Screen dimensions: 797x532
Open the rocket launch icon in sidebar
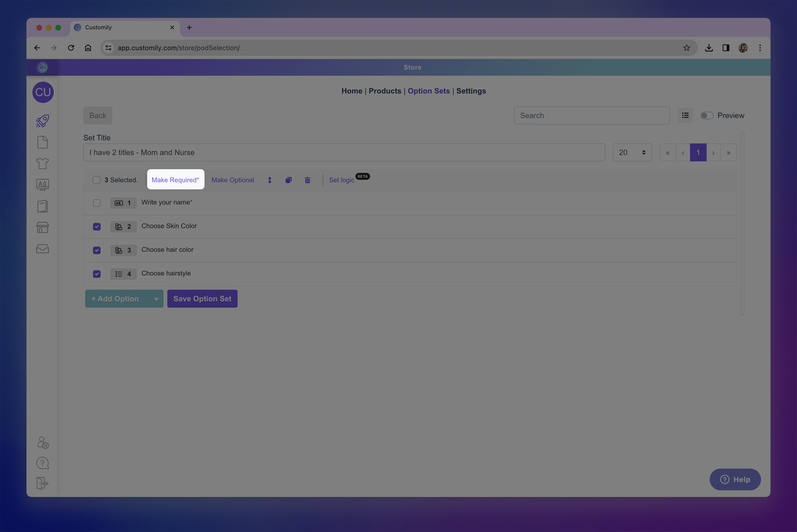point(42,121)
